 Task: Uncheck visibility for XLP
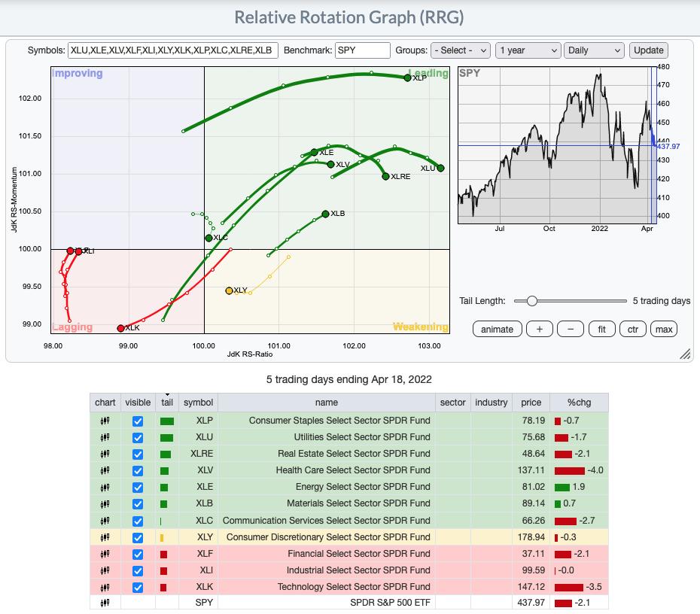click(138, 421)
